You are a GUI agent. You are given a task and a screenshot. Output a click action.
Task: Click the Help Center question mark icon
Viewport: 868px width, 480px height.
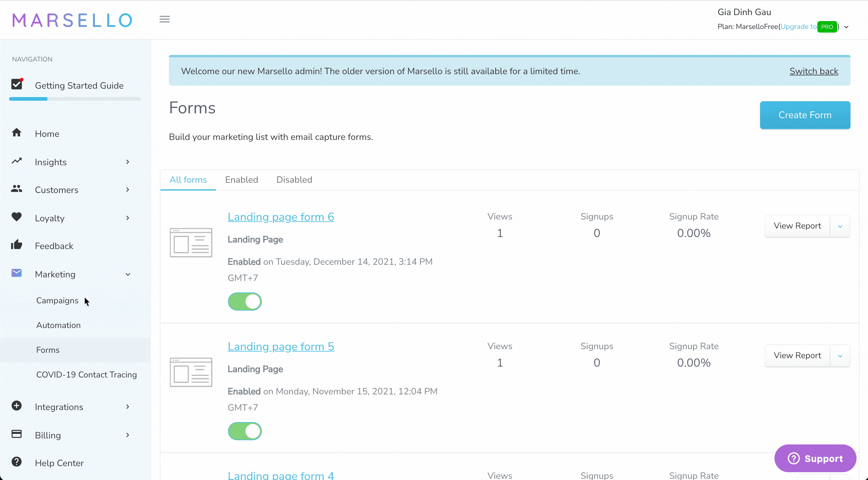click(17, 462)
